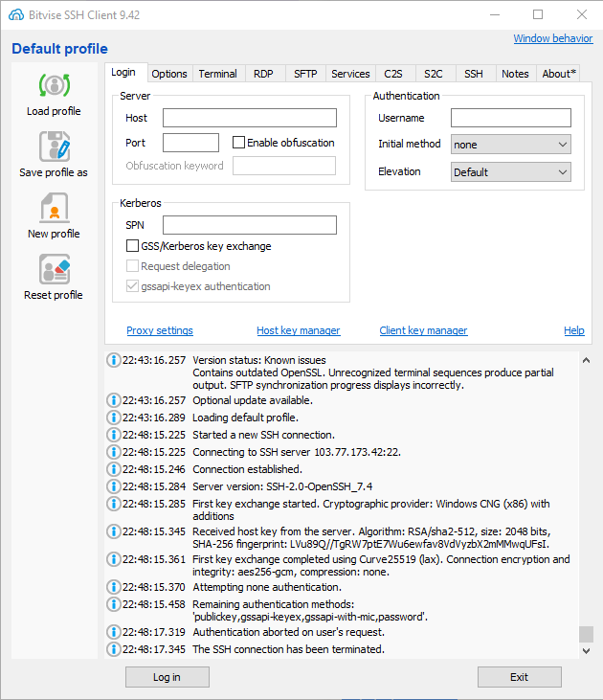Image resolution: width=603 pixels, height=700 pixels.
Task: Click info icon for SSH connection terminated entry
Action: pyautogui.click(x=113, y=649)
